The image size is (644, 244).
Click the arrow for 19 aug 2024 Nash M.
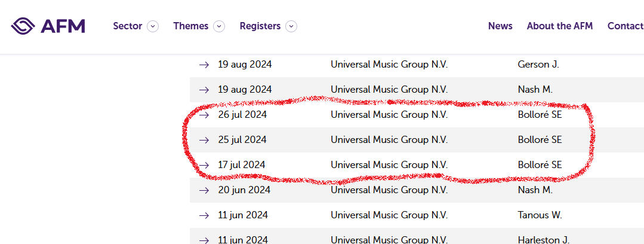(x=204, y=90)
